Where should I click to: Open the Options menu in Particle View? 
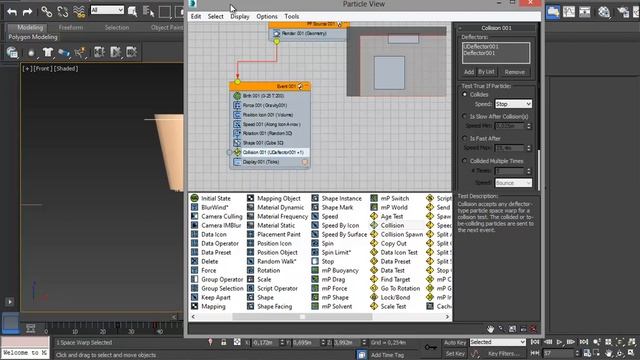(x=267, y=16)
